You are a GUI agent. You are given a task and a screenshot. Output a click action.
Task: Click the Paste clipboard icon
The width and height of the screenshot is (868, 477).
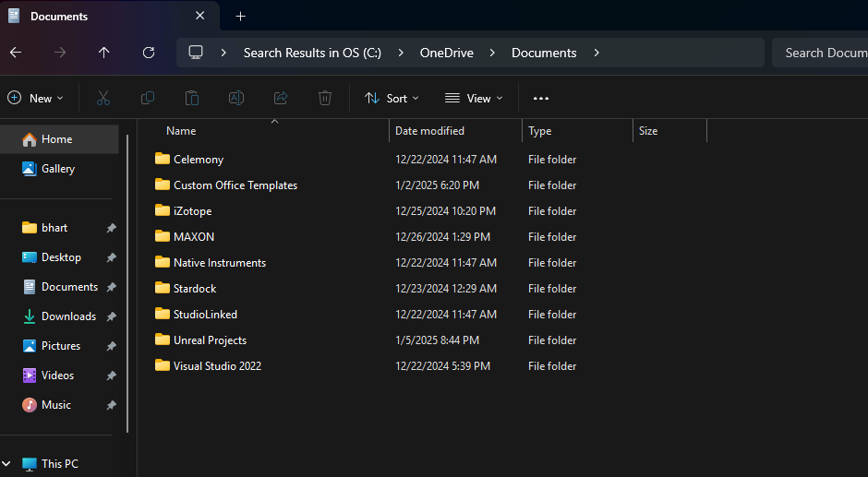[x=192, y=98]
